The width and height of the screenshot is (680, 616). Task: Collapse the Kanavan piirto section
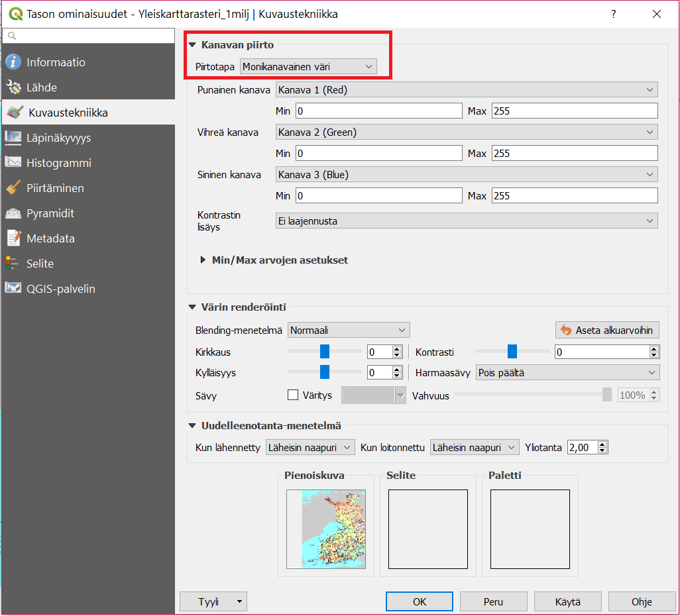click(x=193, y=45)
